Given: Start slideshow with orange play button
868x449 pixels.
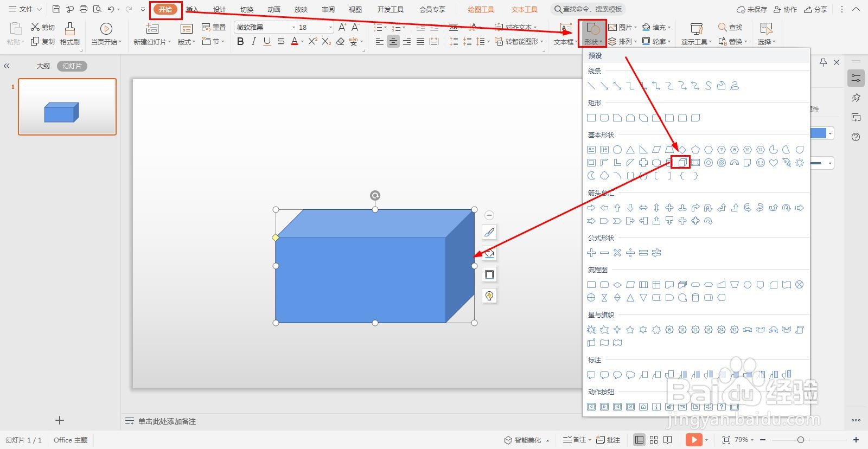Looking at the screenshot, I should [694, 440].
